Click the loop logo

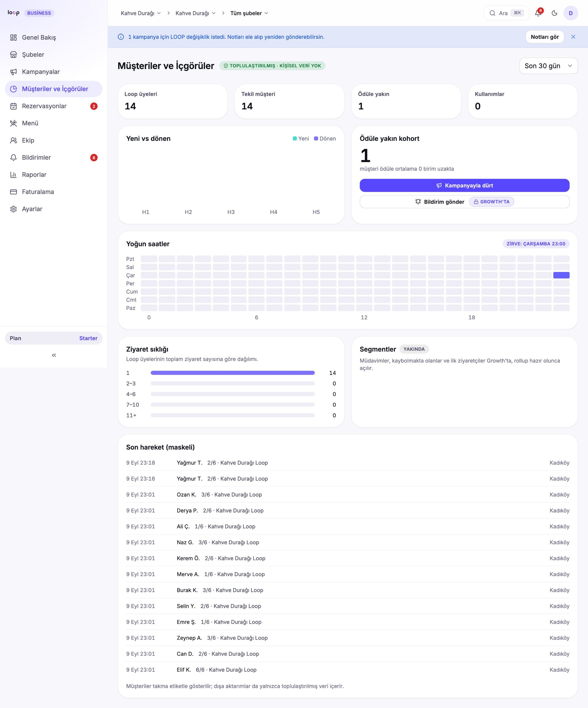click(x=14, y=13)
